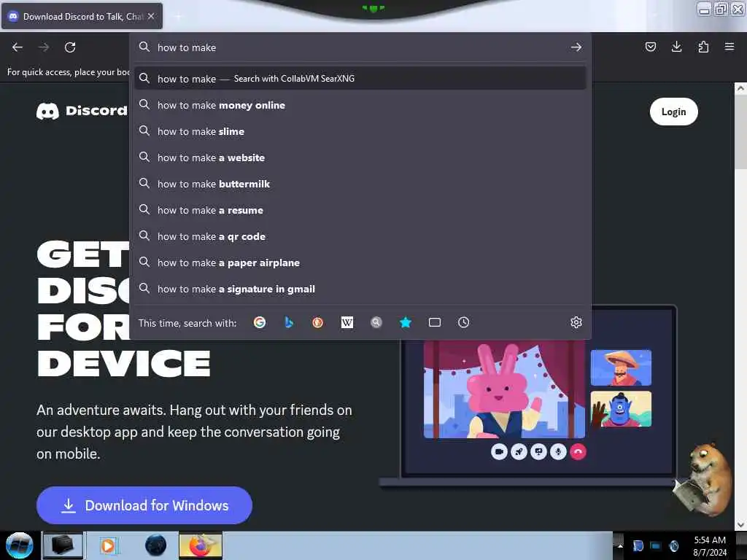Image resolution: width=747 pixels, height=560 pixels.
Task: Show hidden system tray icons arrow
Action: pos(620,545)
